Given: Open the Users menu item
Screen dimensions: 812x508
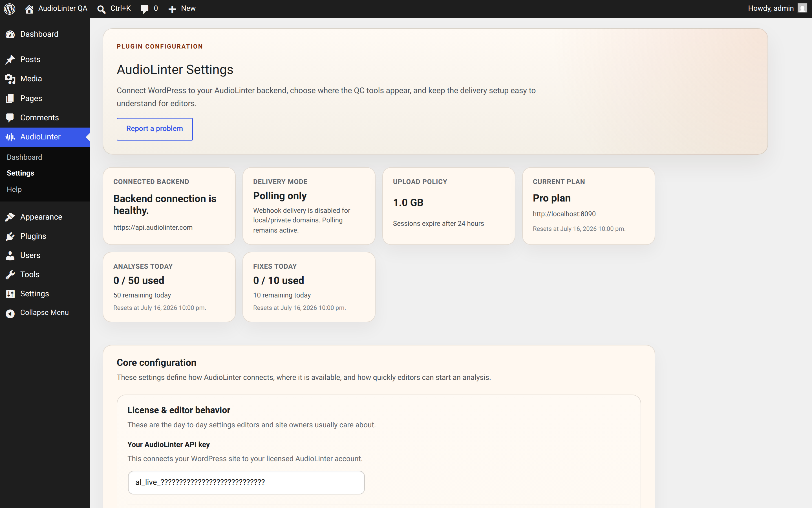Looking at the screenshot, I should [x=45, y=255].
